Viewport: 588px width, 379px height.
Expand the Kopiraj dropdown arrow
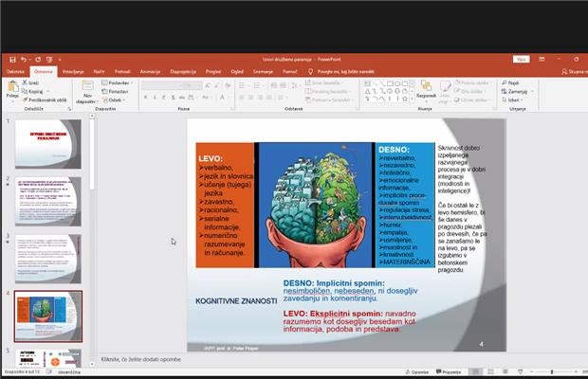(48, 91)
